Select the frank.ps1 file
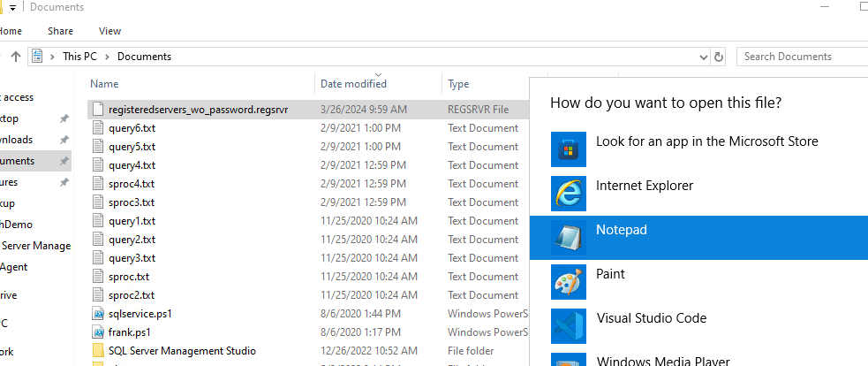The image size is (868, 366). [x=130, y=332]
